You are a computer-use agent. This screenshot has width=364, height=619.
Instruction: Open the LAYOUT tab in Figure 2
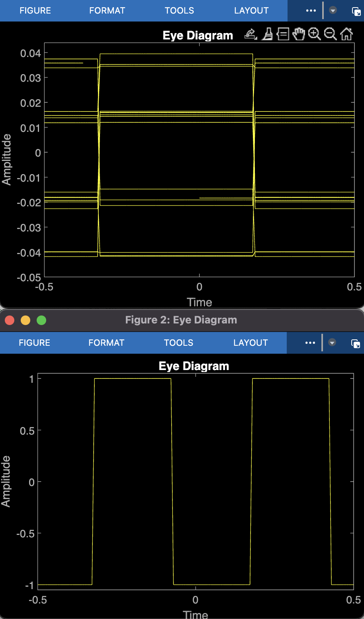[250, 343]
